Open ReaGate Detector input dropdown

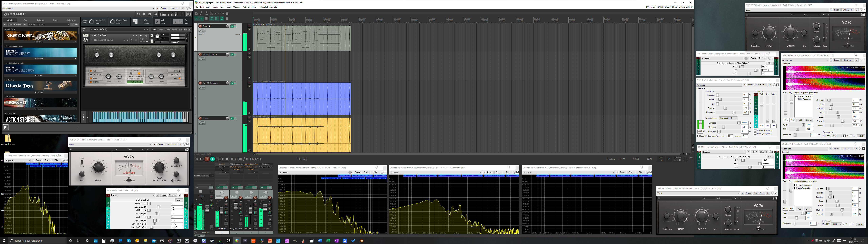click(x=728, y=118)
